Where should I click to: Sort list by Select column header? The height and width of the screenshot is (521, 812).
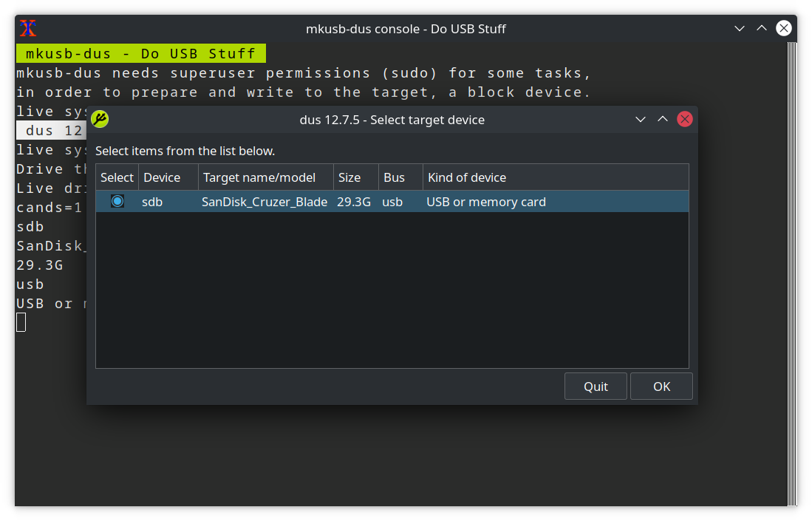[117, 177]
